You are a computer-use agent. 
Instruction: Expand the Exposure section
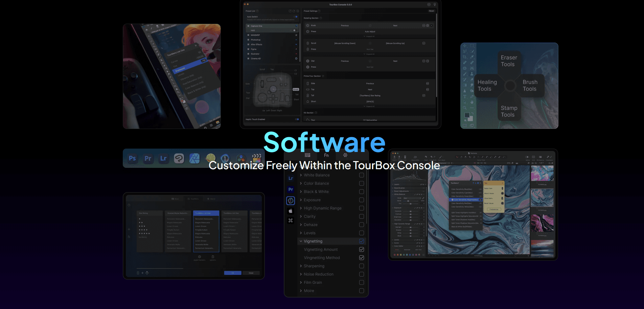click(x=301, y=200)
